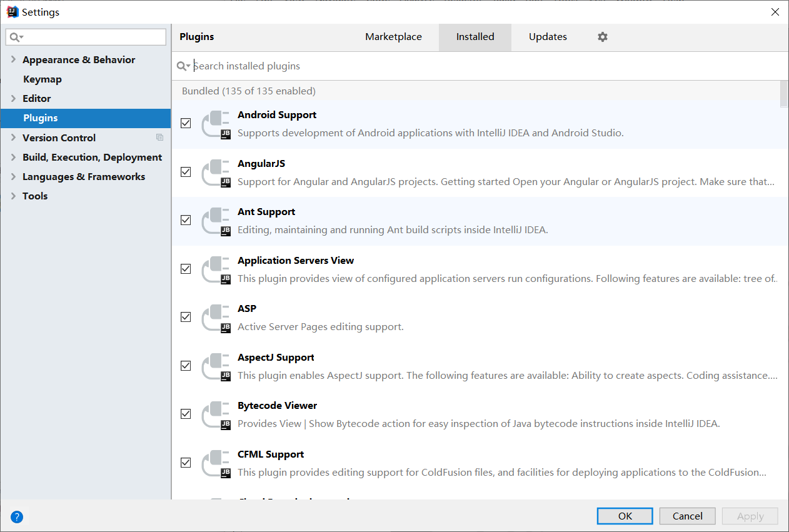789x532 pixels.
Task: Click the Version Control tree label
Action: point(59,138)
